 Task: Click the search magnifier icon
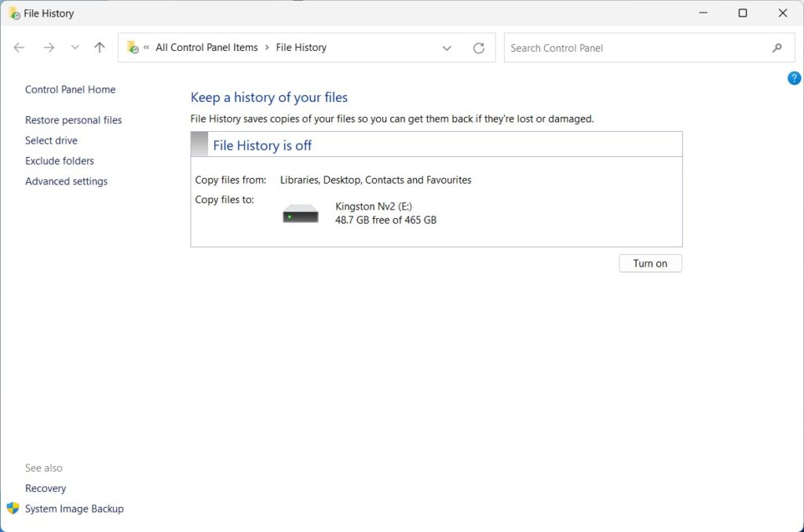(x=777, y=48)
